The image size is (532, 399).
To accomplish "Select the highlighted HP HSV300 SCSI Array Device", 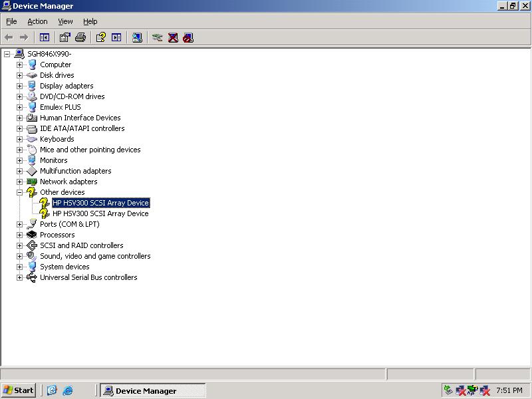I will click(101, 203).
